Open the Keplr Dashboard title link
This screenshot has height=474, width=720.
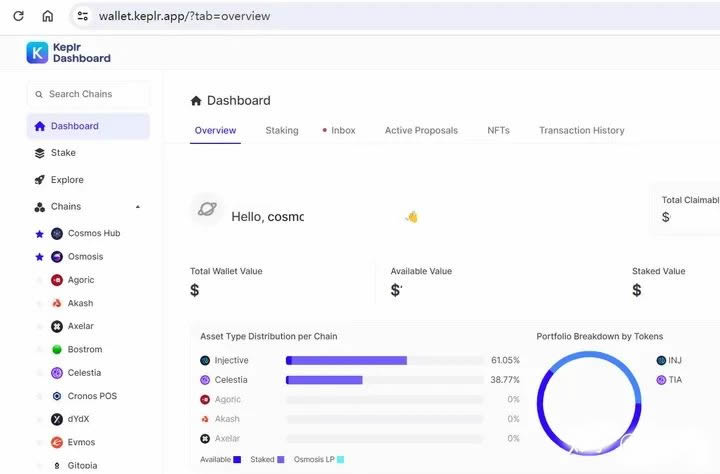[x=82, y=53]
